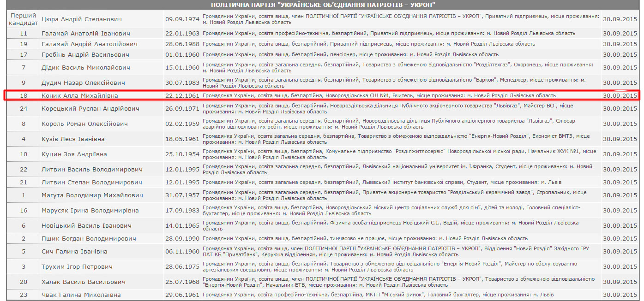Select birth date 30.07.1983 of Дудич Назар
644x301 pixels.
182,83
